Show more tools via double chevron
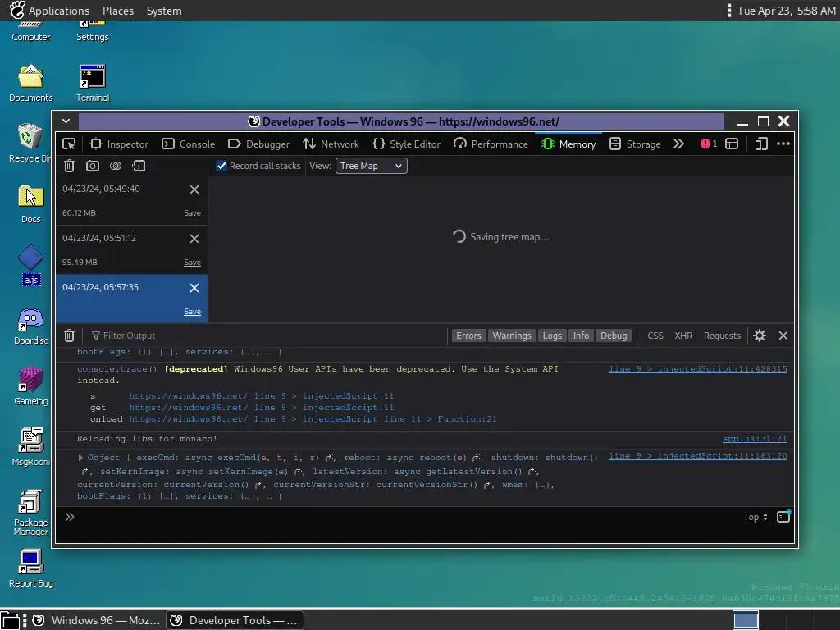The image size is (840, 630). (x=678, y=144)
